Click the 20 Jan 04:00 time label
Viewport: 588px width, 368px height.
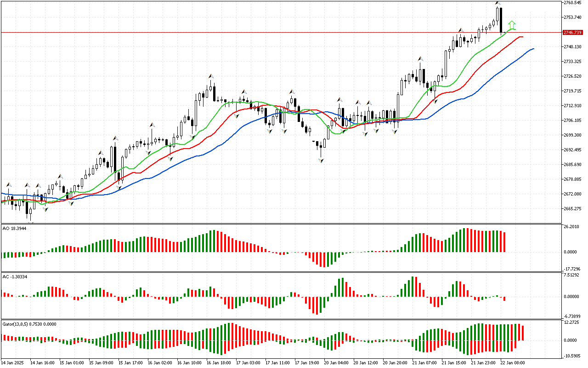click(x=336, y=363)
